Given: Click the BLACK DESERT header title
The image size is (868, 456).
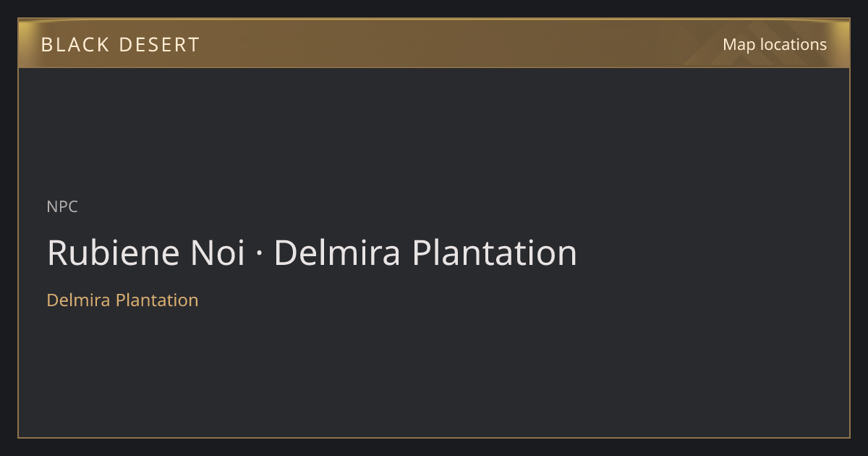Looking at the screenshot, I should pos(120,45).
